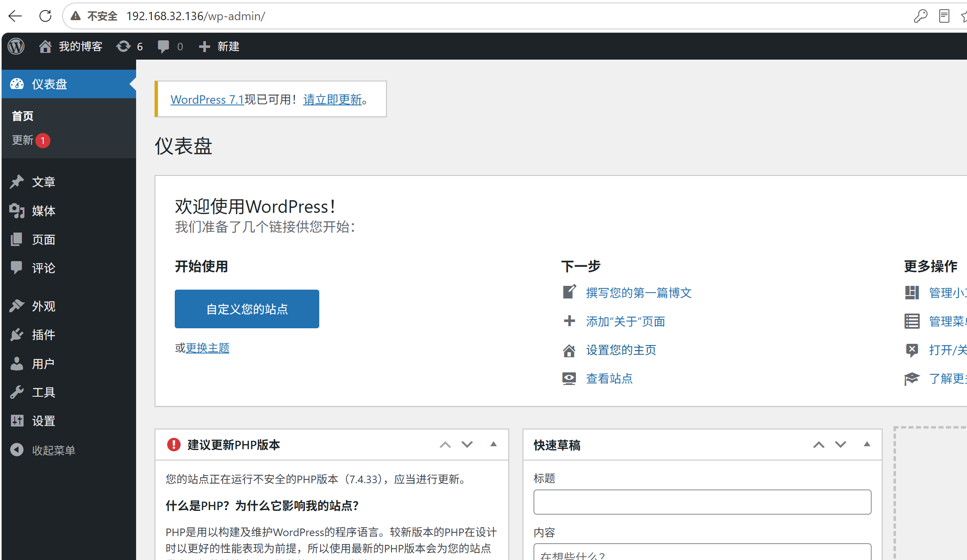
Task: Click the 收起菜单 collapse button
Action: click(x=43, y=450)
